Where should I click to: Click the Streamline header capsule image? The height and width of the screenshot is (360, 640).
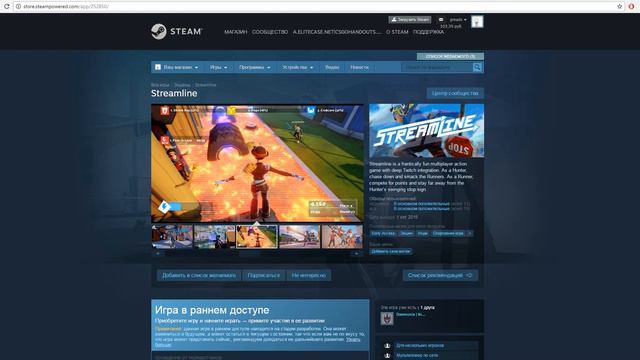(427, 131)
